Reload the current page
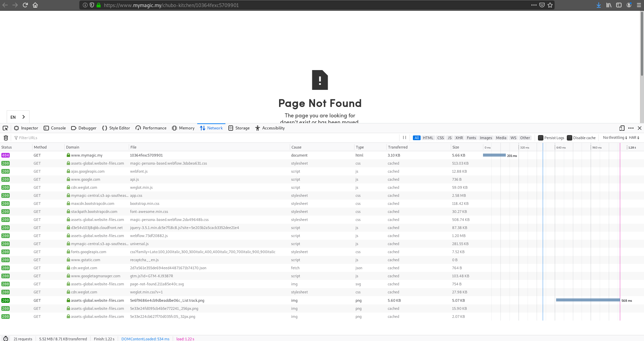Screen dimensions: 644x341 [25, 5]
